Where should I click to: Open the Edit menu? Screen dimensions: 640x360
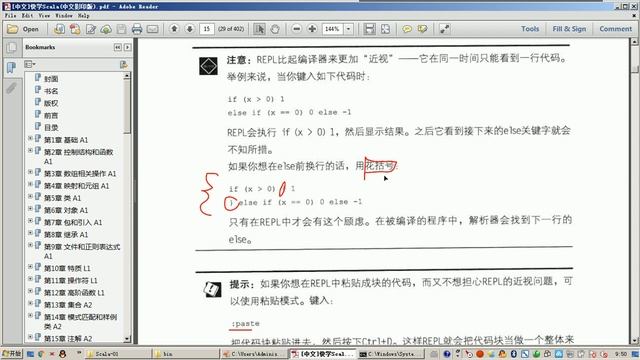click(x=27, y=16)
